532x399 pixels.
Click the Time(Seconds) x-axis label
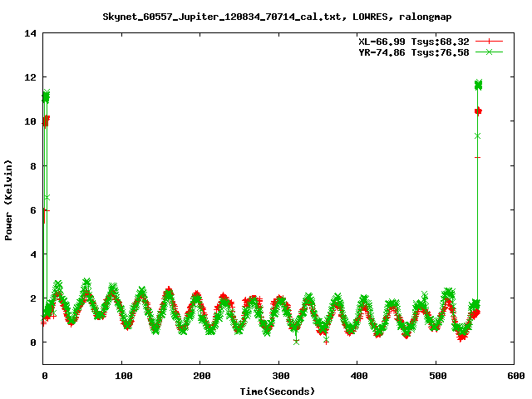(277, 392)
